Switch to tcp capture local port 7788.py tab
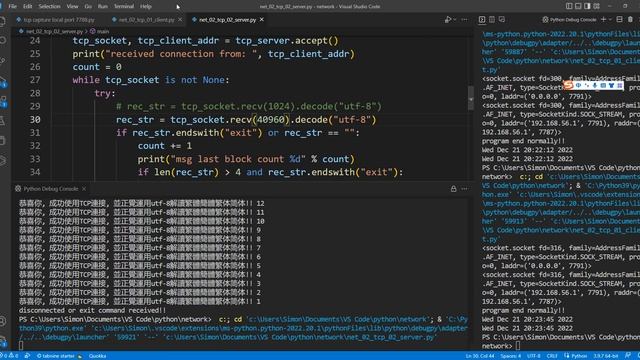 (x=56, y=20)
